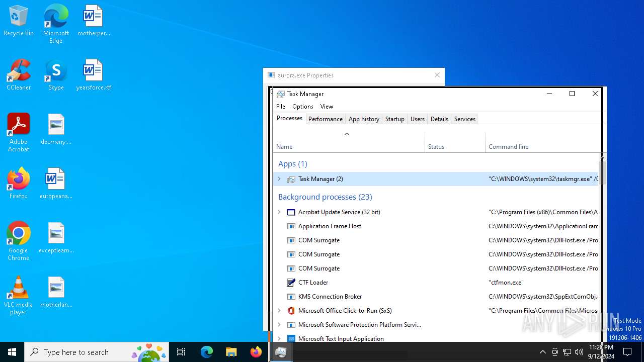The height and width of the screenshot is (362, 644).
Task: Select the CTF Loader process row
Action: [436, 283]
